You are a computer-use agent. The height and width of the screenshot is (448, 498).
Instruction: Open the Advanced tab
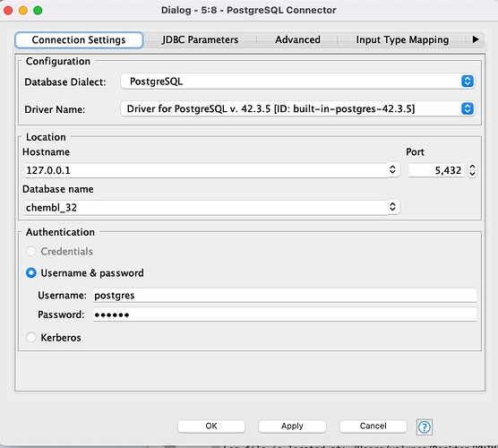coord(297,39)
